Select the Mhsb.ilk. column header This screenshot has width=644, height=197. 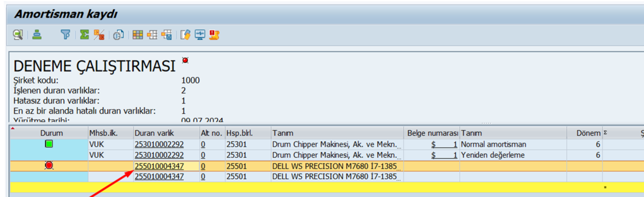110,133
